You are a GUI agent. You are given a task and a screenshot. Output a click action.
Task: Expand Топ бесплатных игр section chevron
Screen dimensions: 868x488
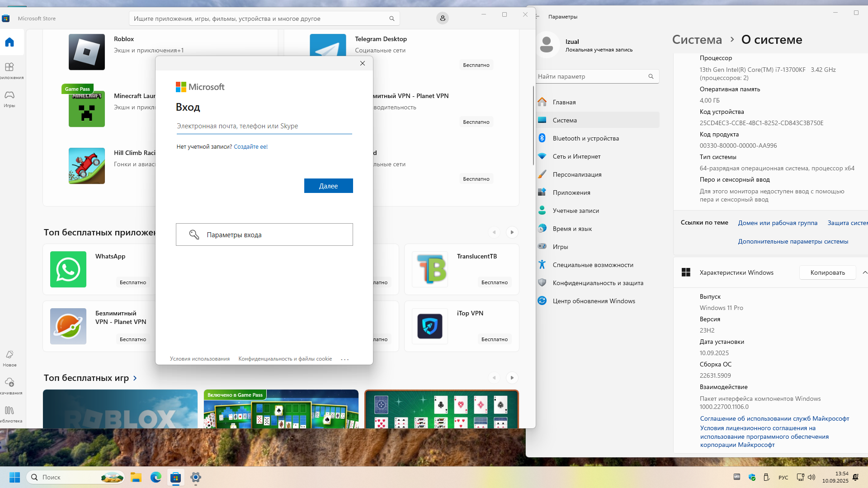tap(135, 378)
